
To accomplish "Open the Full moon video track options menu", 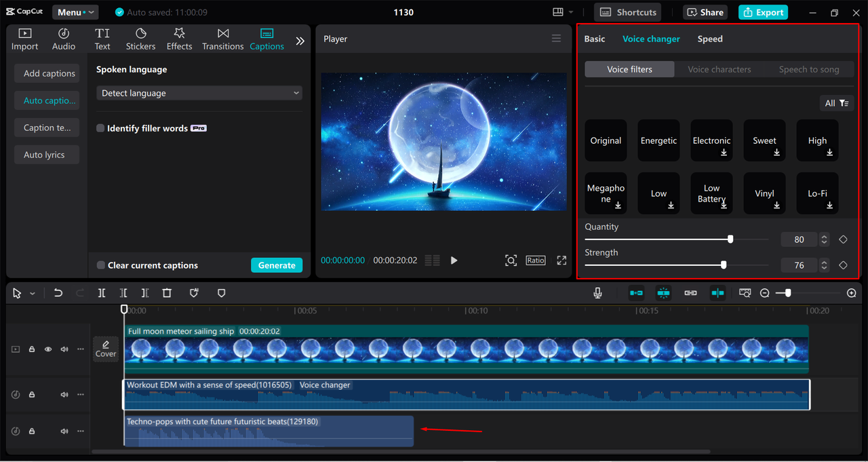I will pyautogui.click(x=81, y=349).
